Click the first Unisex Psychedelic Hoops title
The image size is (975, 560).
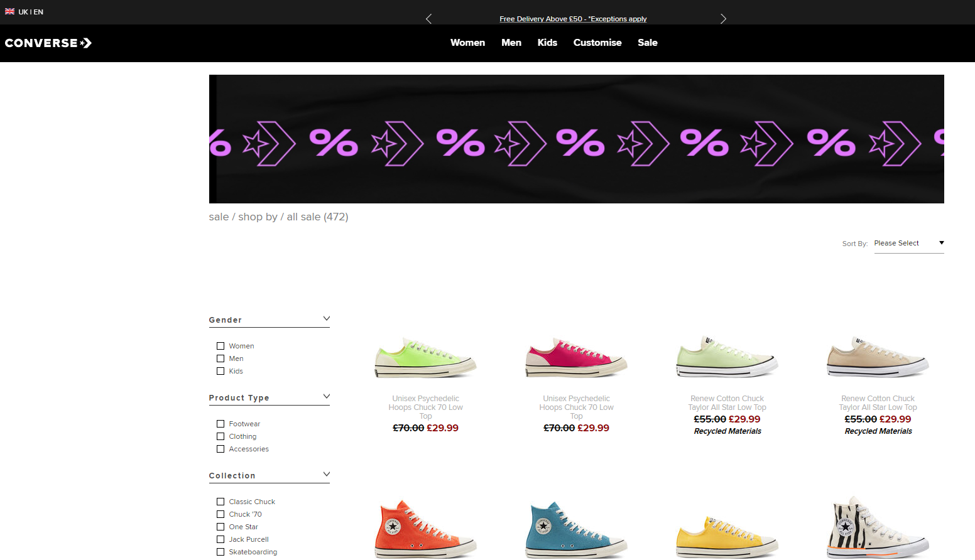tap(426, 407)
